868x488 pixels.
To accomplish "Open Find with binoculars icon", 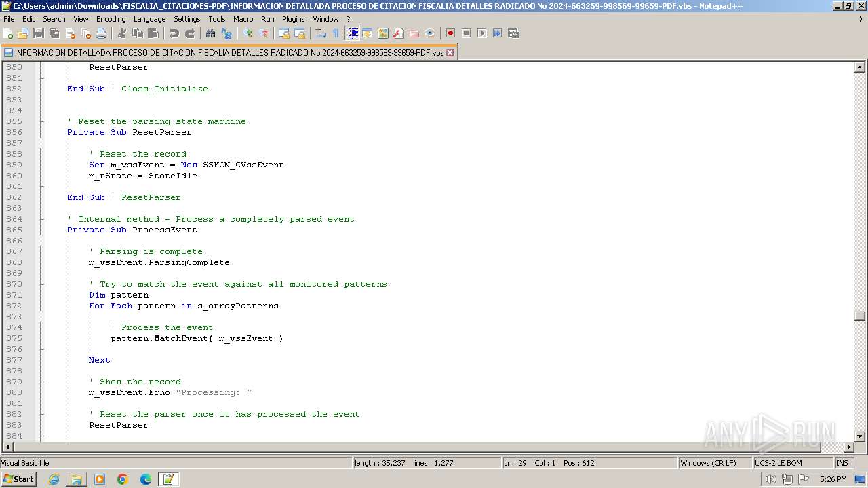I will coord(211,33).
